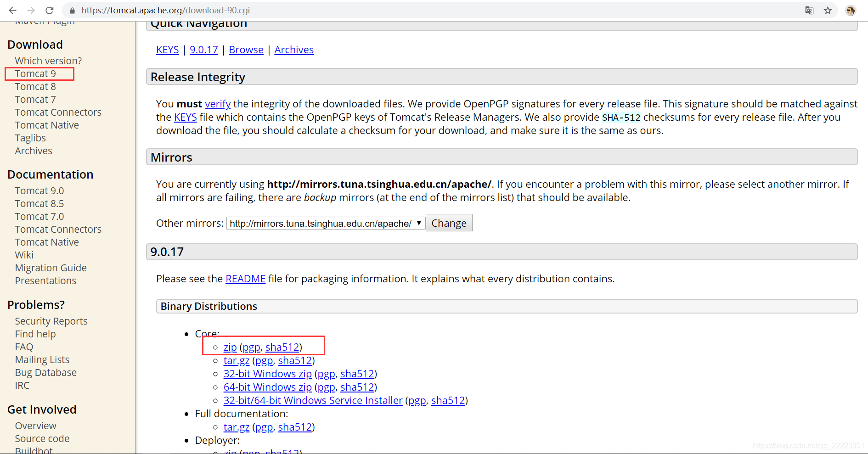Open the Migration Guide
868x454 pixels.
pyautogui.click(x=51, y=268)
